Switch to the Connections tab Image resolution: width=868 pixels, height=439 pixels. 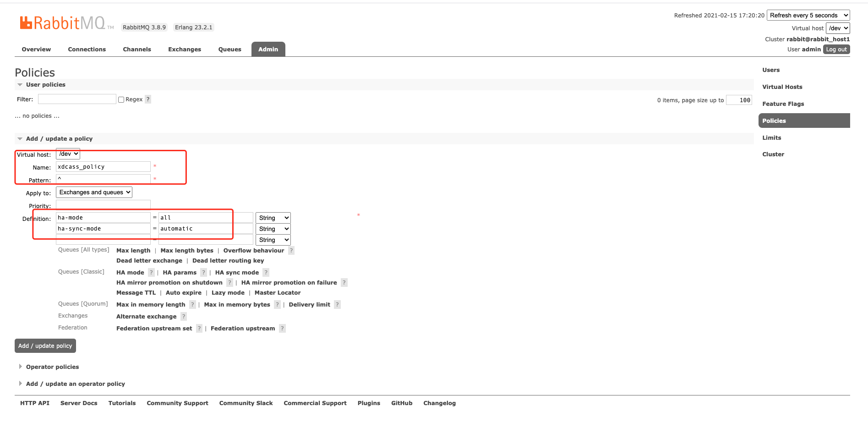tap(87, 49)
